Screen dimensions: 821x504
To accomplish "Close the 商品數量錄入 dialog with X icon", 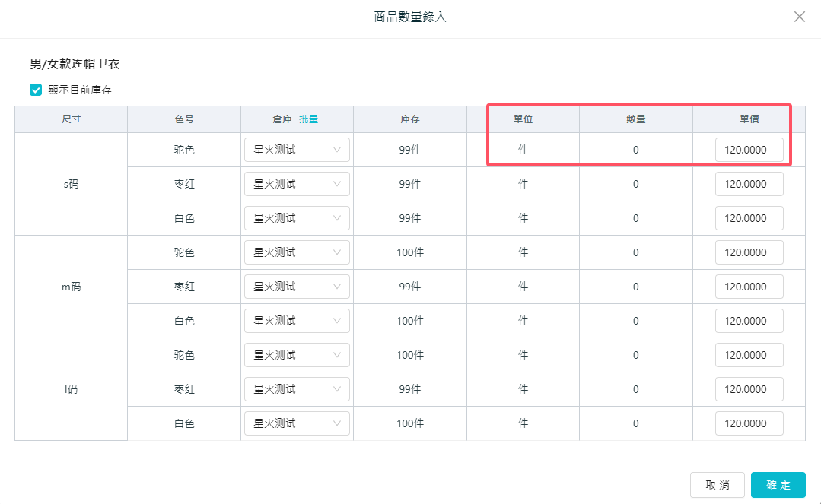I will coord(799,17).
